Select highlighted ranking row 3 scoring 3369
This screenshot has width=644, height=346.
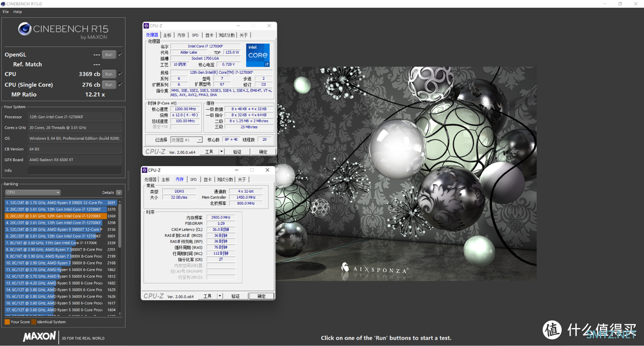click(60, 216)
